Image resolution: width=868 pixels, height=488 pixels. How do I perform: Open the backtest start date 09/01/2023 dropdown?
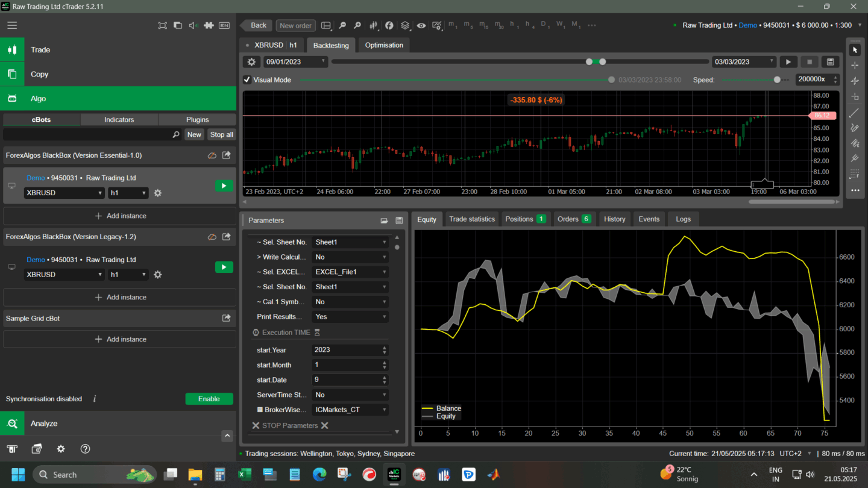tap(295, 62)
